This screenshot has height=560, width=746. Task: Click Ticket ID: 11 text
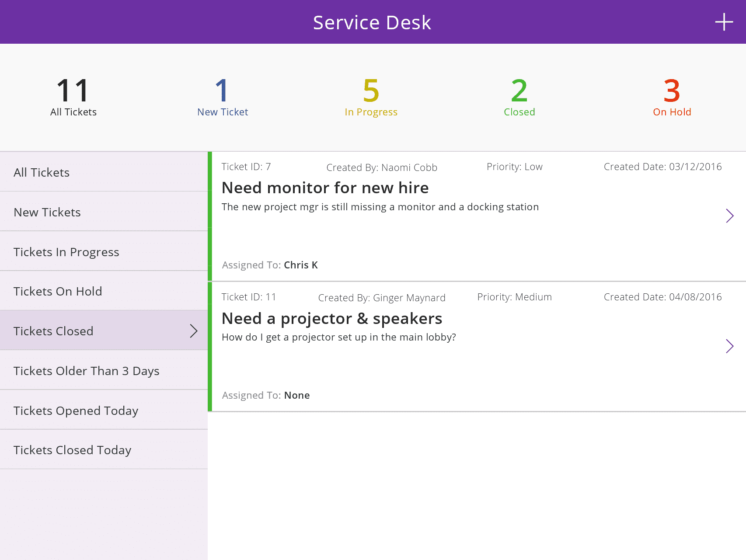point(249,297)
